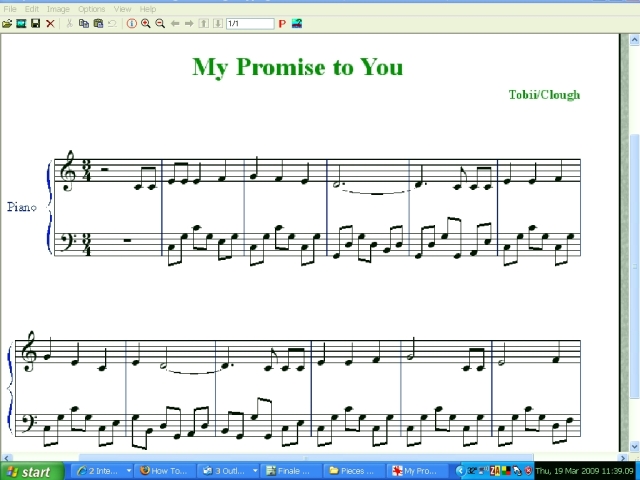Click the red X delete icon

[x=50, y=23]
